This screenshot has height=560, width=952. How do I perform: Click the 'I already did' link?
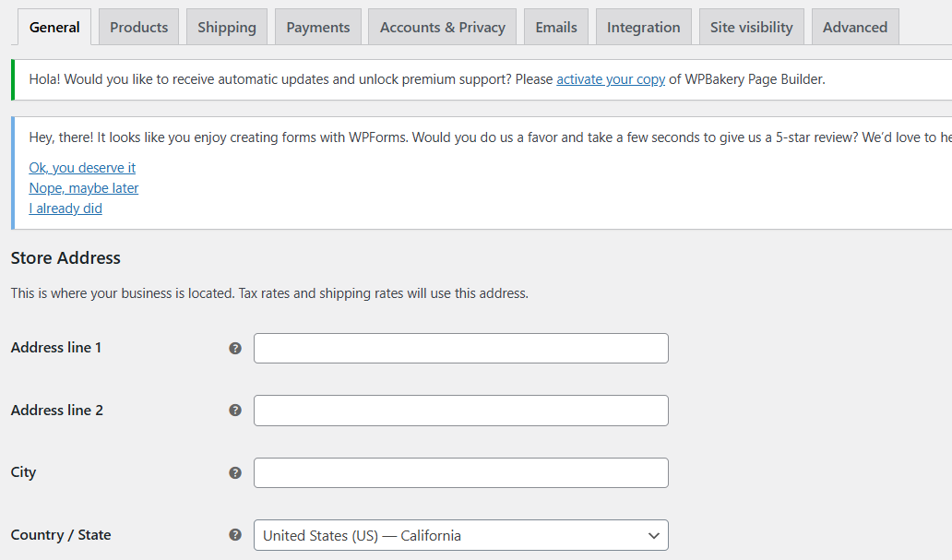tap(65, 209)
